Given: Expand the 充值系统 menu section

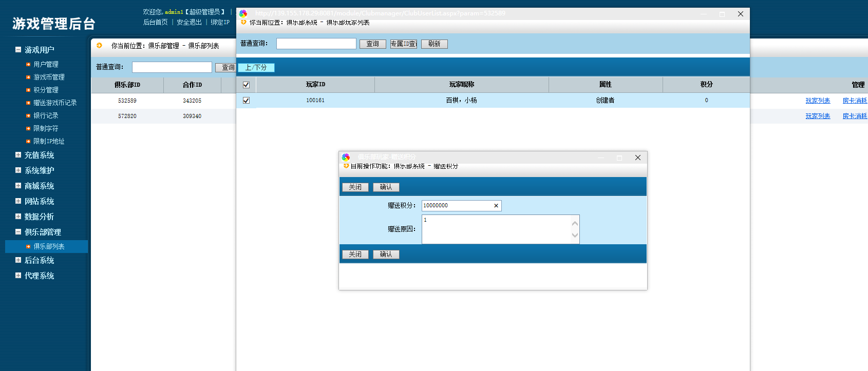Looking at the screenshot, I should coord(18,155).
